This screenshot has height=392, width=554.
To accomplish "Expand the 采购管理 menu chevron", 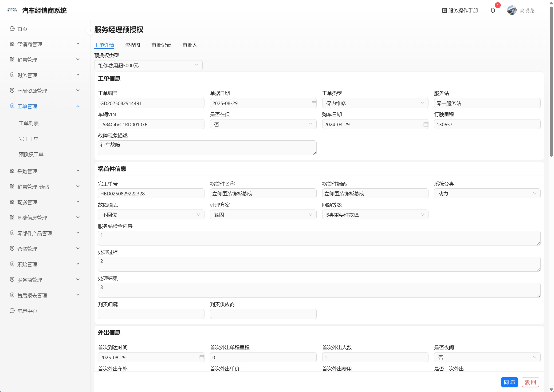I will click(x=78, y=171).
